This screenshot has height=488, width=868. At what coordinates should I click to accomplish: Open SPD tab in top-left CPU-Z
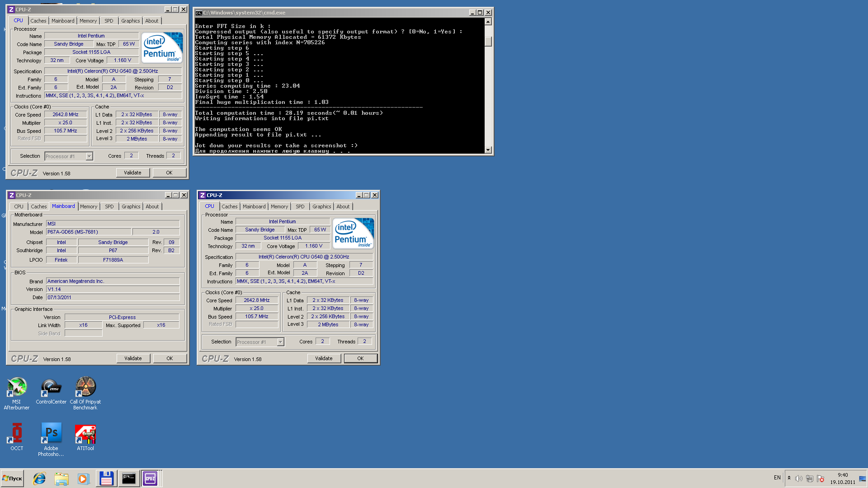pos(109,21)
